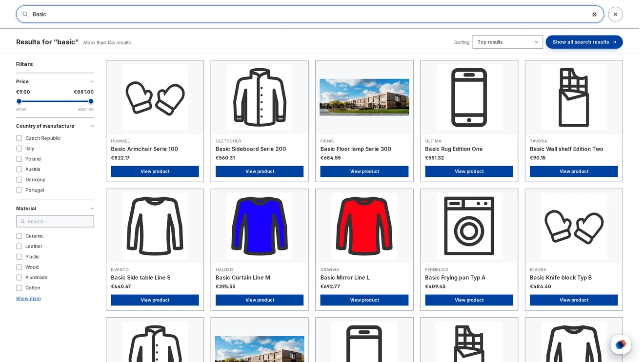Open the Basic Knife block Typ B title
644x362 pixels.
561,278
